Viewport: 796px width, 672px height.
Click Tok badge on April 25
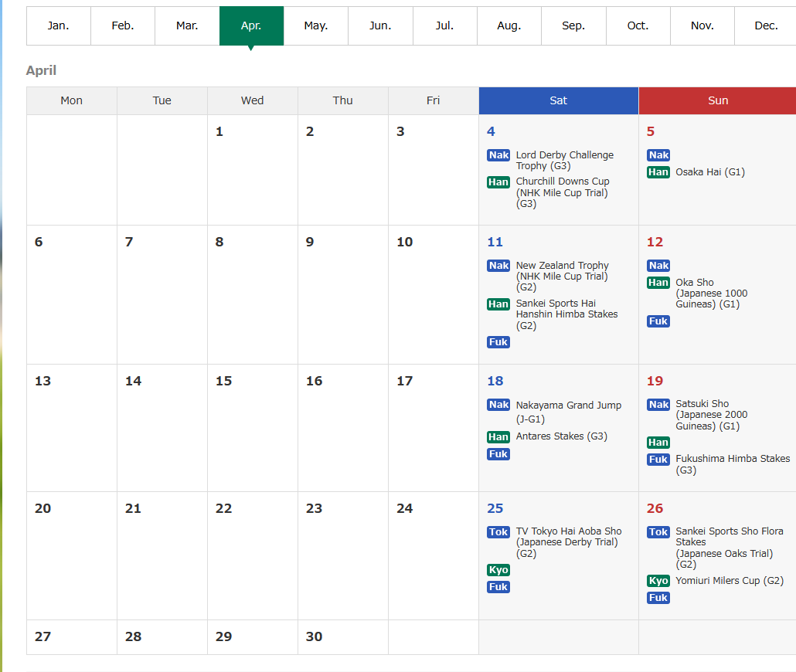click(x=498, y=532)
